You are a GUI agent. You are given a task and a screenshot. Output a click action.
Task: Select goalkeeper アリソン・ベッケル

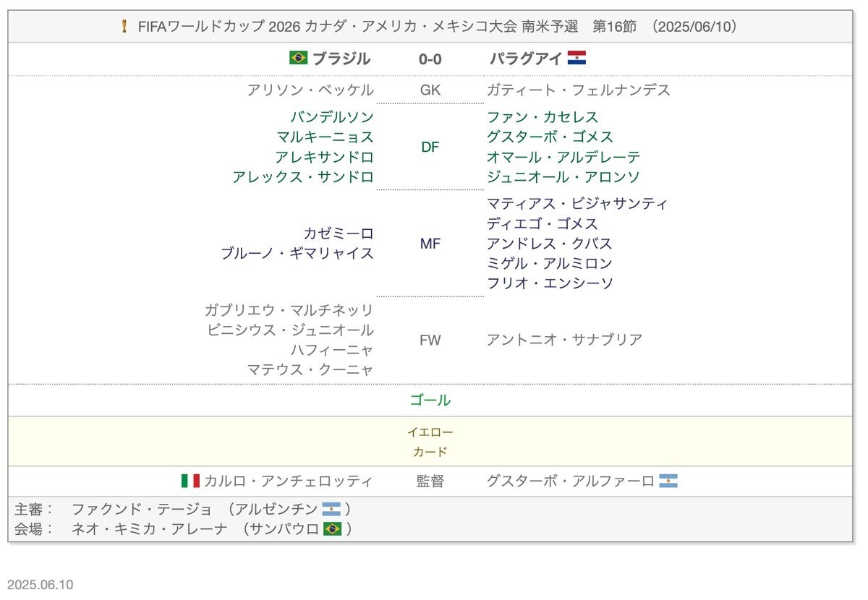pos(310,90)
